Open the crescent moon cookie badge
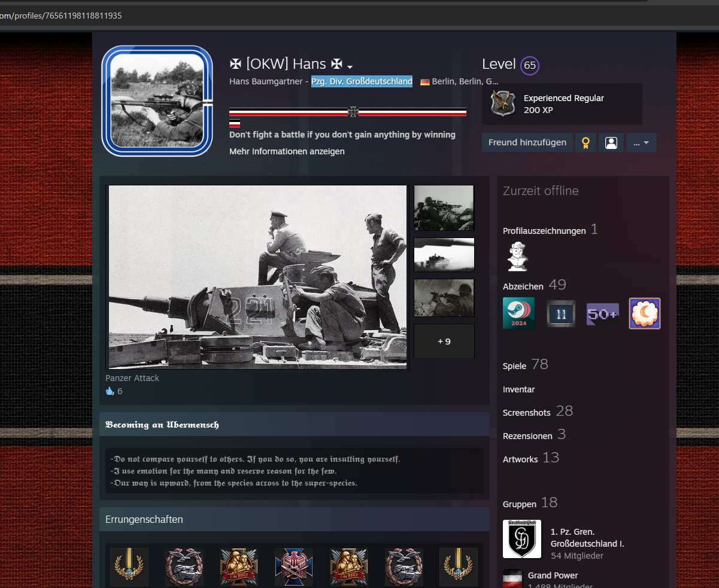 645,313
